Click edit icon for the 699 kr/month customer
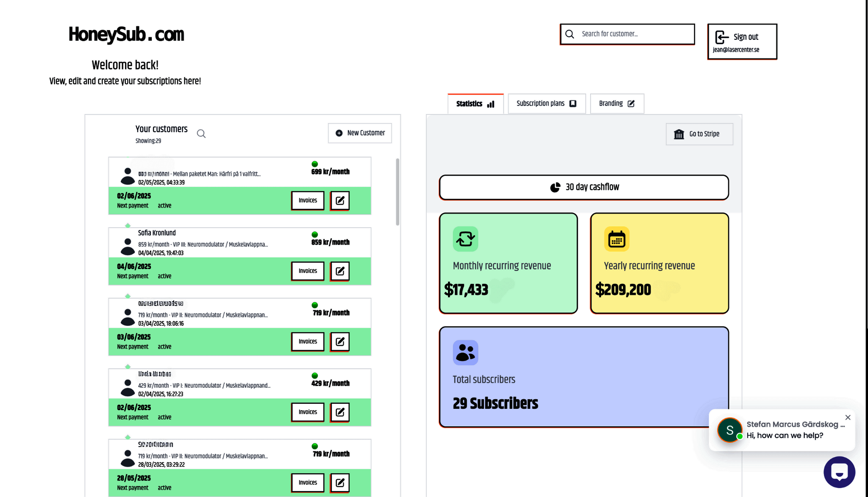This screenshot has width=868, height=497. [340, 200]
